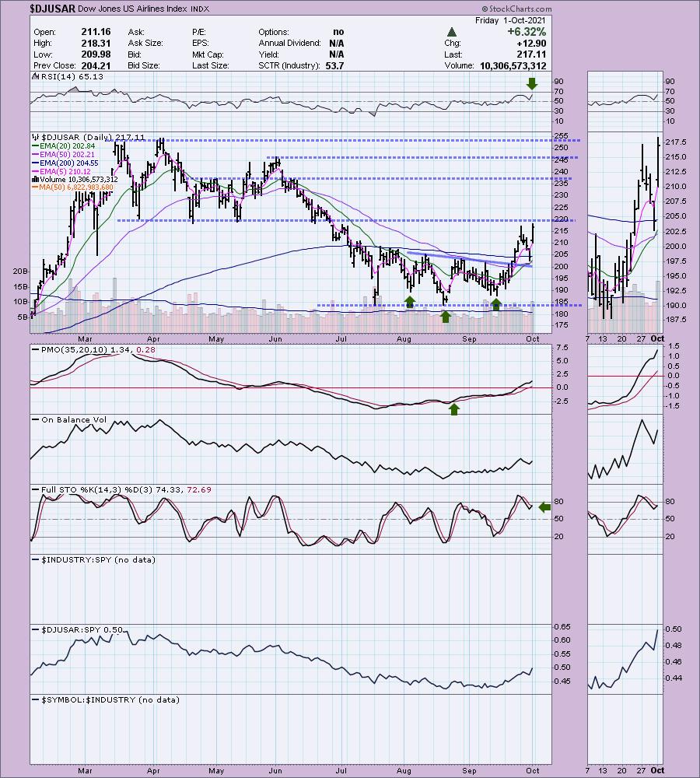Viewport: 700px width, 778px height.
Task: Click the EMA(5) 210.12 legend entry
Action: 65,172
